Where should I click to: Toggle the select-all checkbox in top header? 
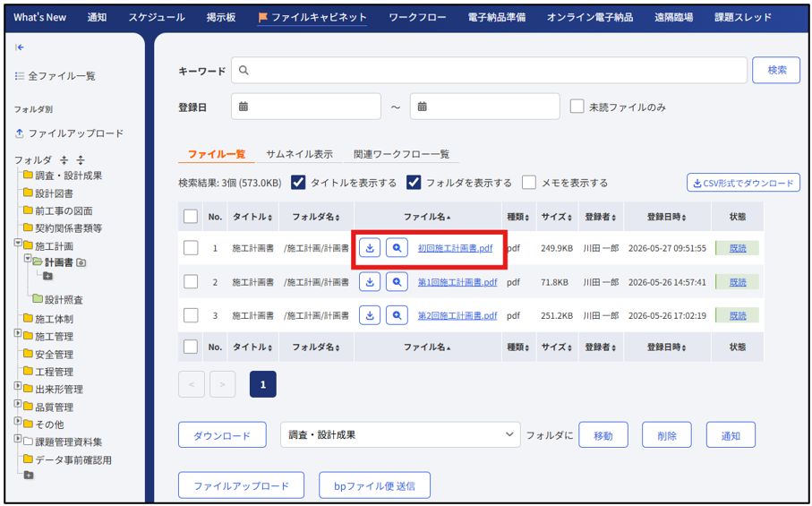(191, 217)
